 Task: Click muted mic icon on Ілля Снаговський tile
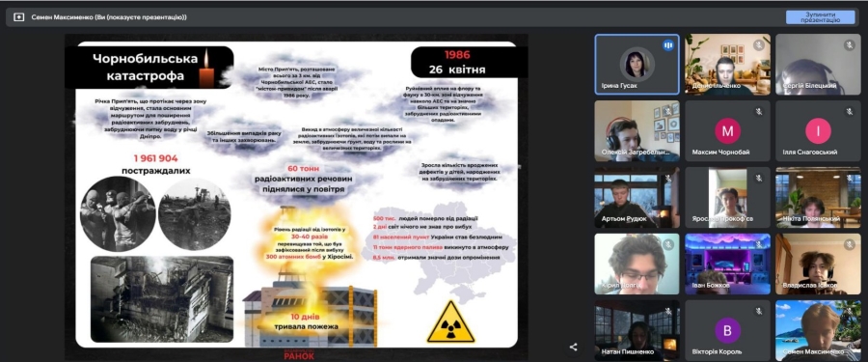(x=849, y=111)
